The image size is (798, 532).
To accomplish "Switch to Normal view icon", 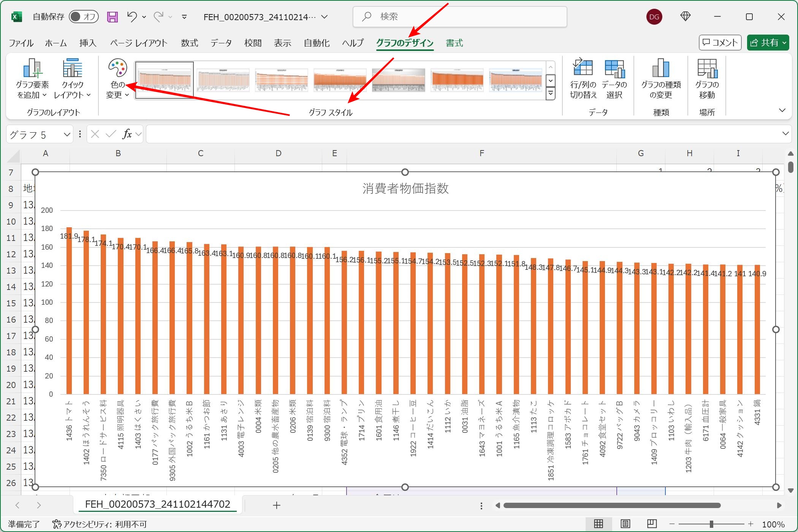I will click(598, 524).
